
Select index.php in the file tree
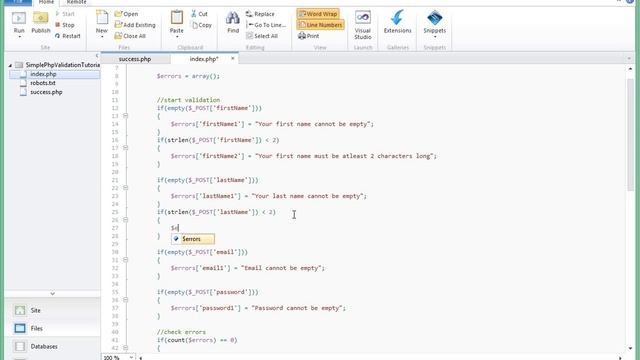(43, 74)
